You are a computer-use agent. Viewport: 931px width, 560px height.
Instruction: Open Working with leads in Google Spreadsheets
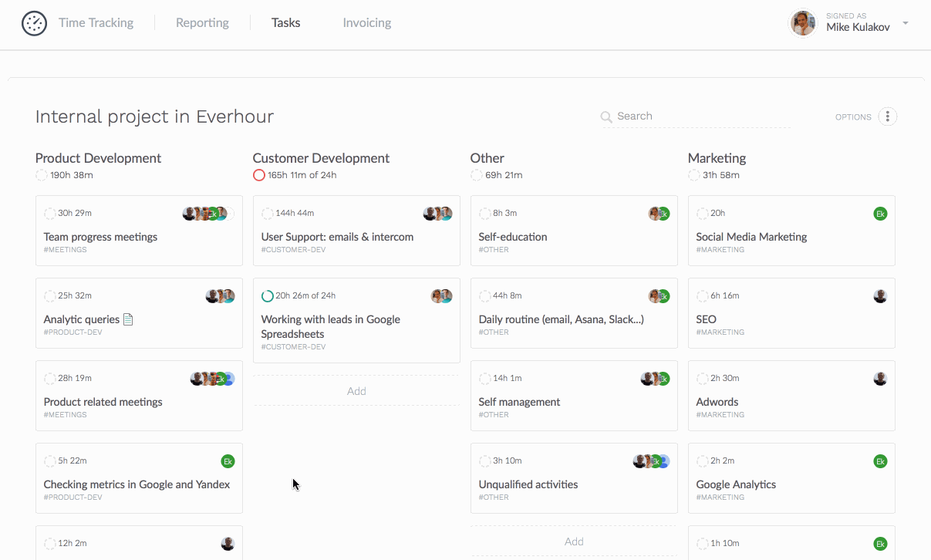pos(330,326)
